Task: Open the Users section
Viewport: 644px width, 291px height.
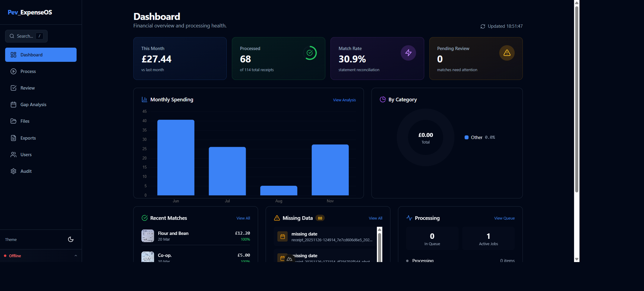Action: click(x=26, y=154)
